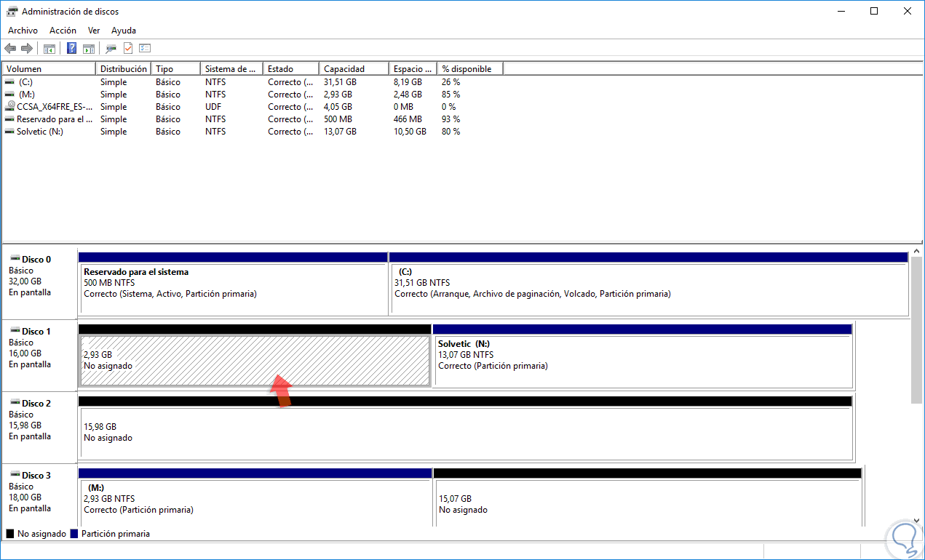Select the (C:) volume row name
Image resolution: width=925 pixels, height=560 pixels.
click(26, 82)
